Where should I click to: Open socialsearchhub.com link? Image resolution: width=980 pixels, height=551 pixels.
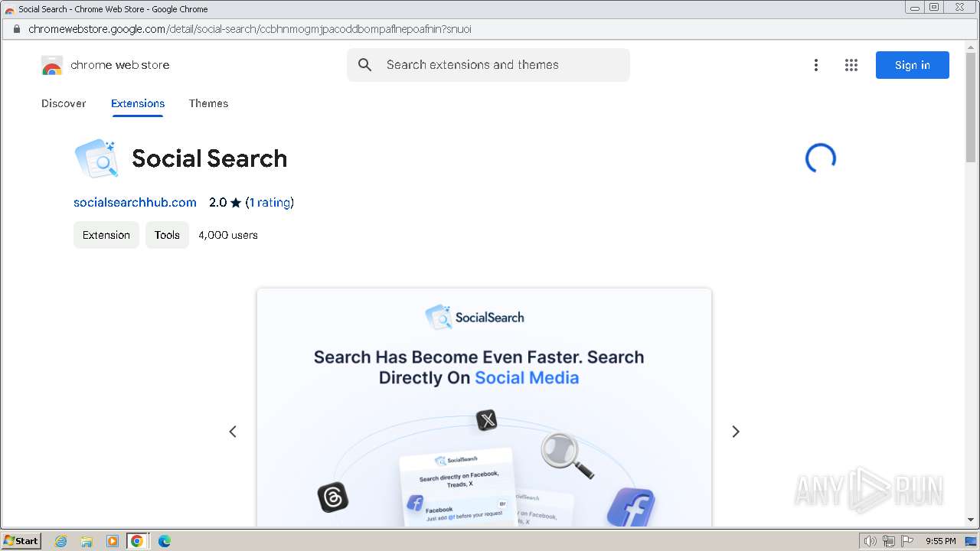pyautogui.click(x=135, y=203)
